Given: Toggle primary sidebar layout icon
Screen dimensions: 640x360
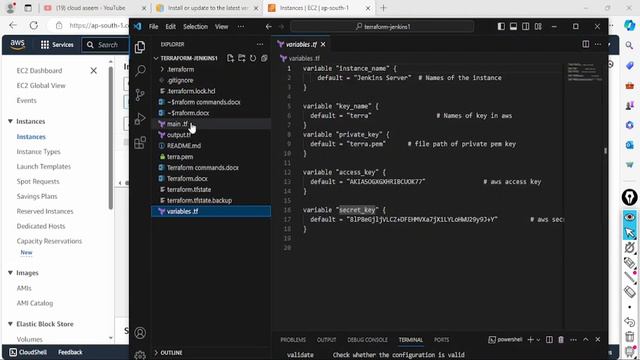Looking at the screenshot, I should click(501, 27).
